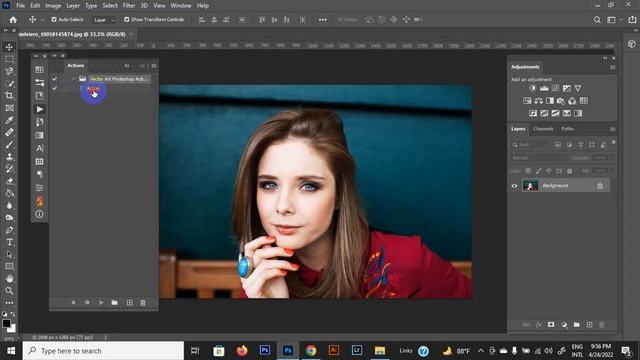Click the Windows Start button
Viewport: 640px width, 360px height.
click(11, 351)
